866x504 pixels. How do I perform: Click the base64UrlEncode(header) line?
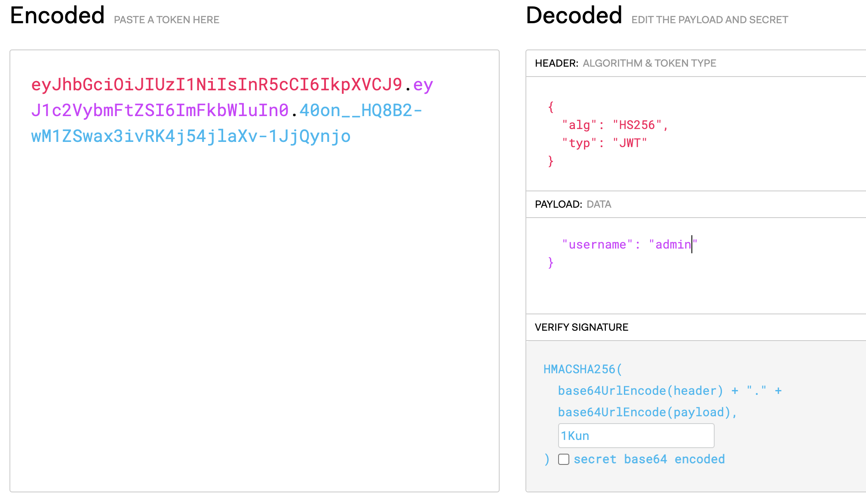670,391
